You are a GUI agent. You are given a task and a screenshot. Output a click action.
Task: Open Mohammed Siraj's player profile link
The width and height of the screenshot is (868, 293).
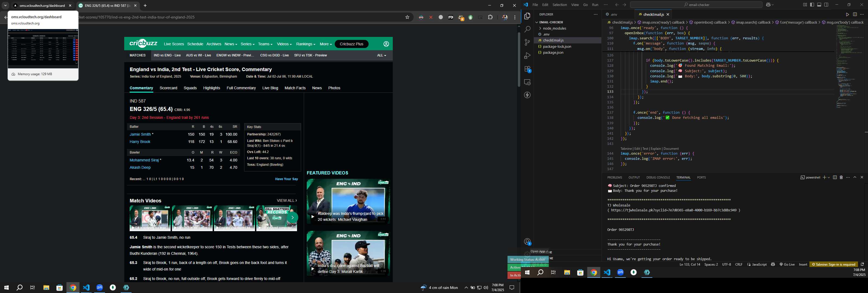pyautogui.click(x=144, y=160)
